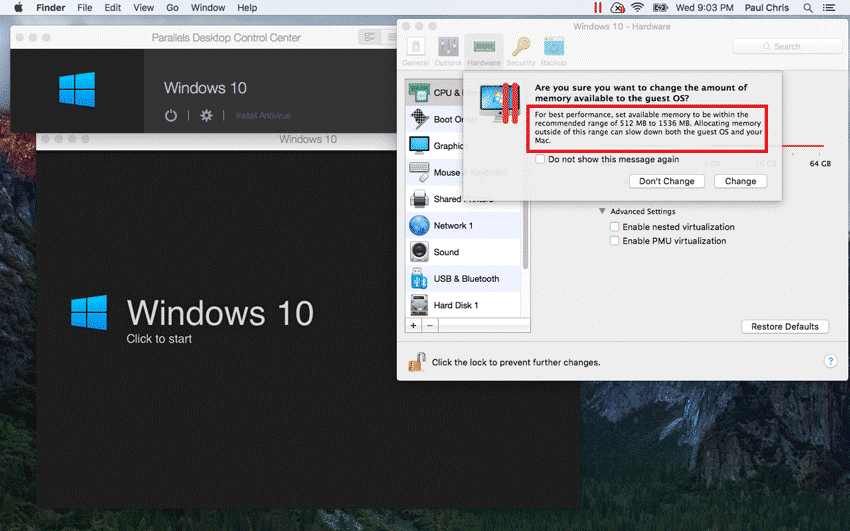Enable nested virtualization checkbox

(614, 226)
